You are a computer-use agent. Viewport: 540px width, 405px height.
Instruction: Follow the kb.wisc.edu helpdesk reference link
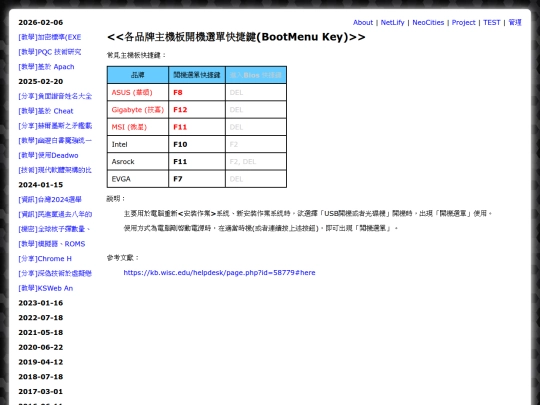219,273
